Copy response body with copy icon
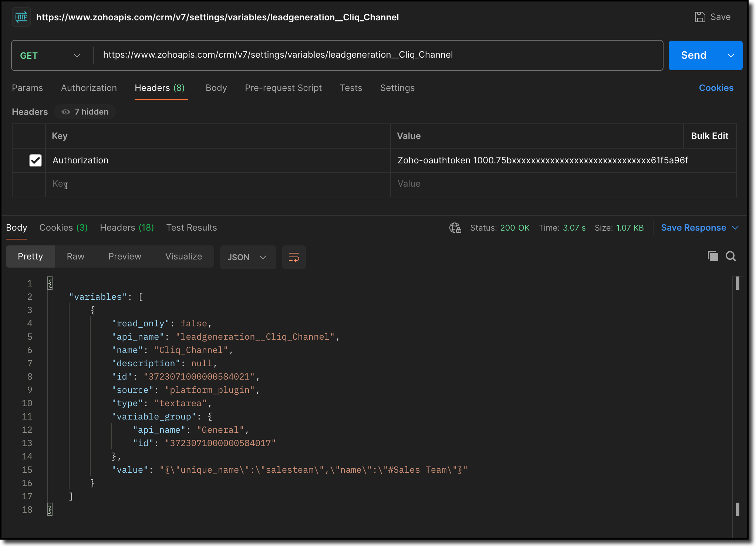The image size is (756, 547). coord(713,256)
